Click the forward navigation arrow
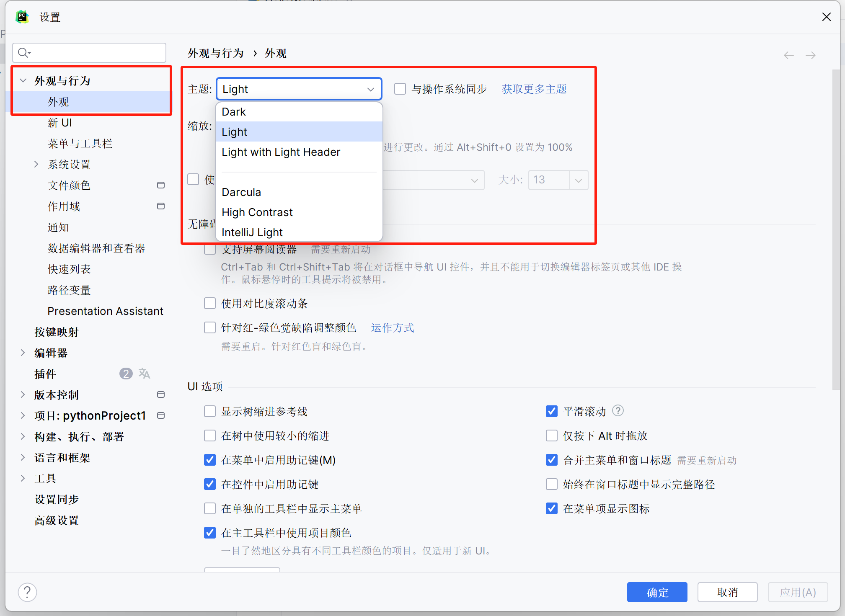This screenshot has height=616, width=845. tap(810, 55)
